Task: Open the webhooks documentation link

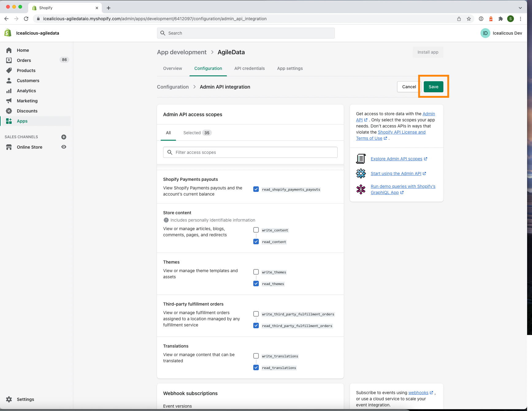Action: point(421,393)
